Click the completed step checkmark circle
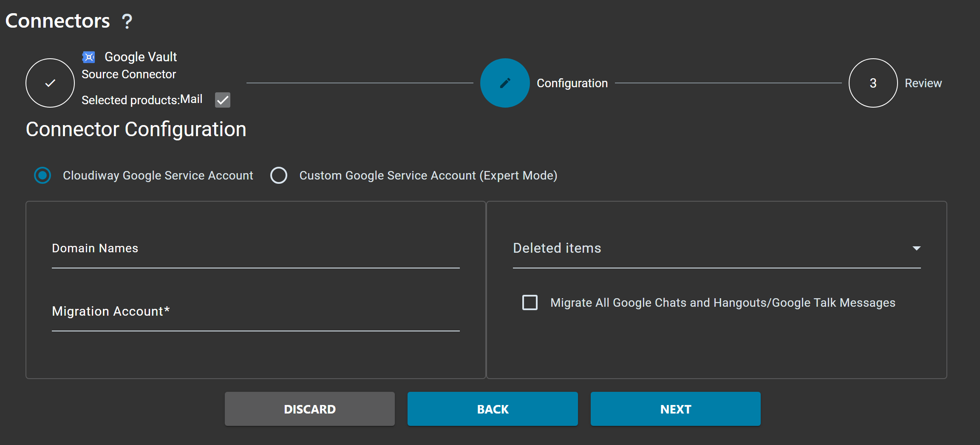The image size is (980, 445). point(50,83)
